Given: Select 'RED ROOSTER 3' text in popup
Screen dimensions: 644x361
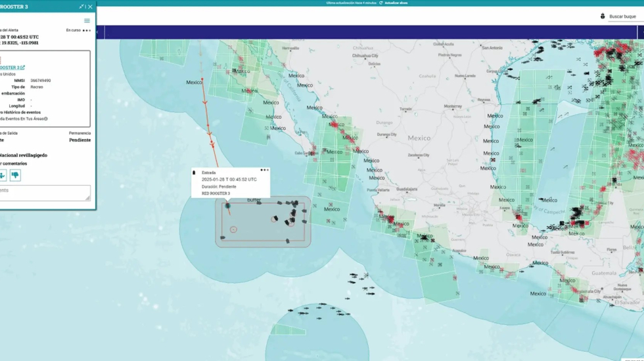Looking at the screenshot, I should pyautogui.click(x=216, y=194).
